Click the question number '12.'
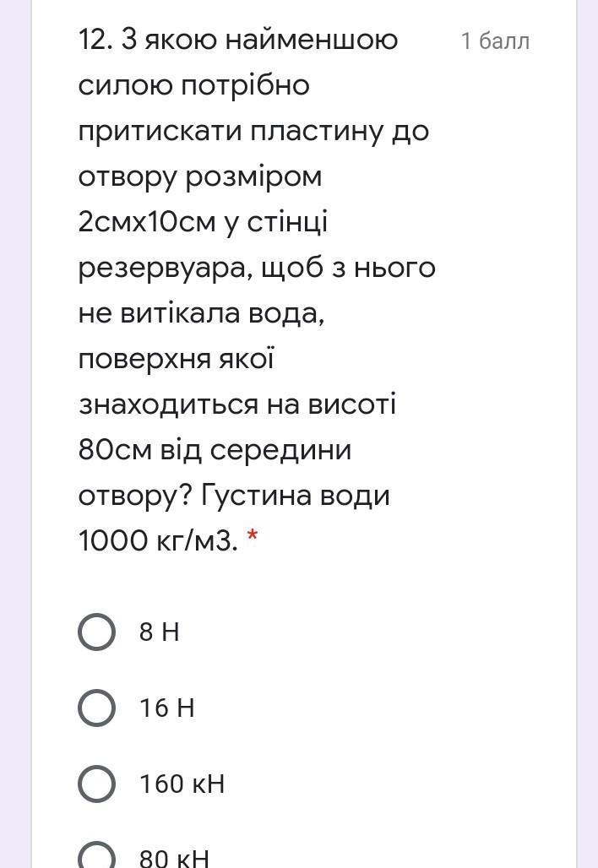The width and height of the screenshot is (598, 868). tap(95, 40)
